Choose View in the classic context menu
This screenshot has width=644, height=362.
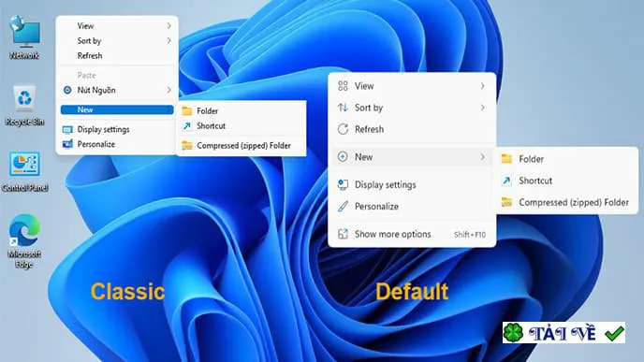point(117,26)
